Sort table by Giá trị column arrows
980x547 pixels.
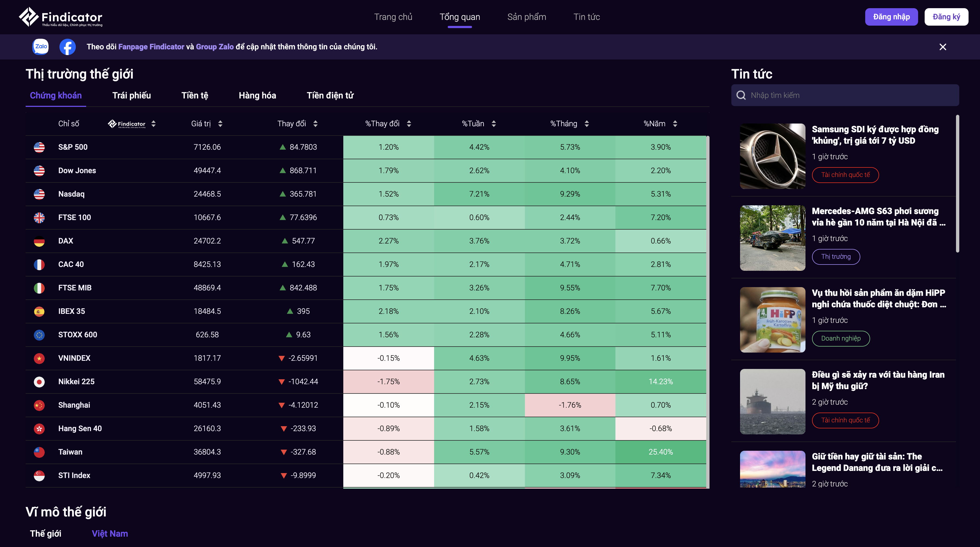(x=220, y=124)
